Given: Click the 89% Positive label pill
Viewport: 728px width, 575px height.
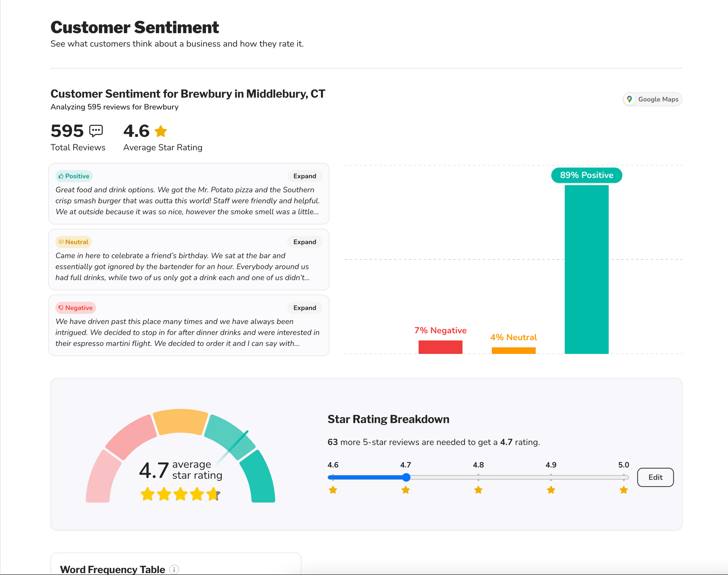Looking at the screenshot, I should click(x=587, y=175).
